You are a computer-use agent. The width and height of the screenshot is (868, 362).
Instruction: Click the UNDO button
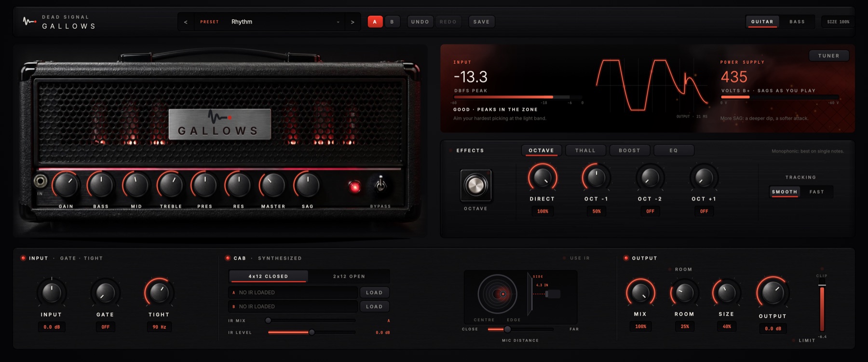tap(420, 22)
